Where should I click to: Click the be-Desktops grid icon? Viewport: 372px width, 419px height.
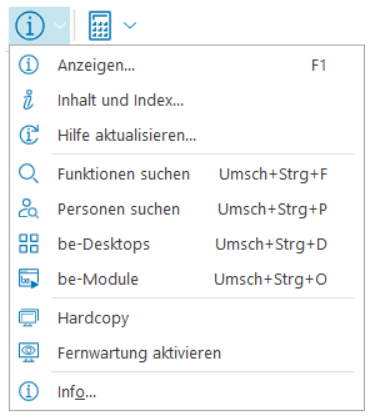[28, 244]
